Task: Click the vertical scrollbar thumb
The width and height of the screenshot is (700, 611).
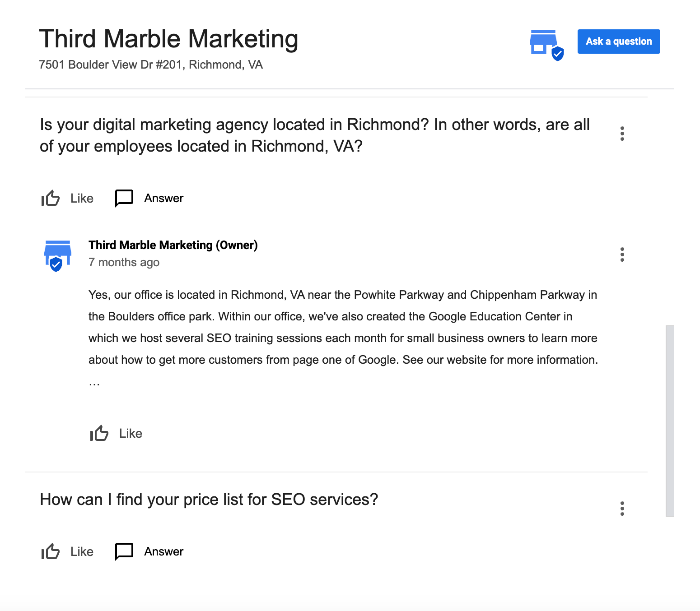Action: (x=670, y=421)
